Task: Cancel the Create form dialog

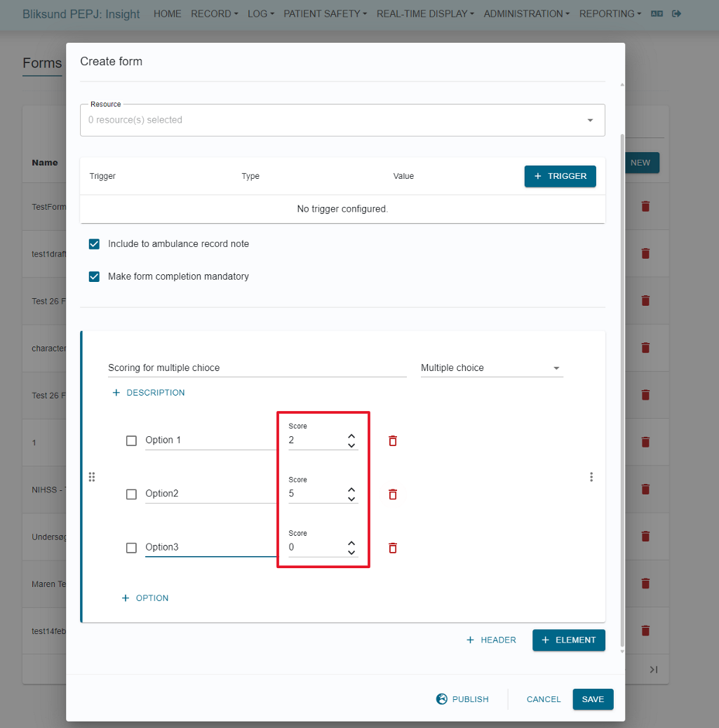Action: (544, 699)
